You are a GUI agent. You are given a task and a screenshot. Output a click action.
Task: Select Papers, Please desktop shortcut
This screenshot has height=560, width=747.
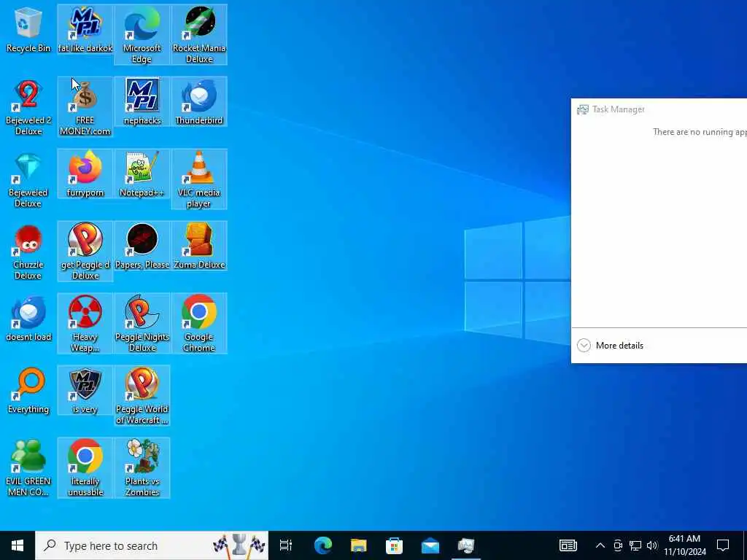142,246
